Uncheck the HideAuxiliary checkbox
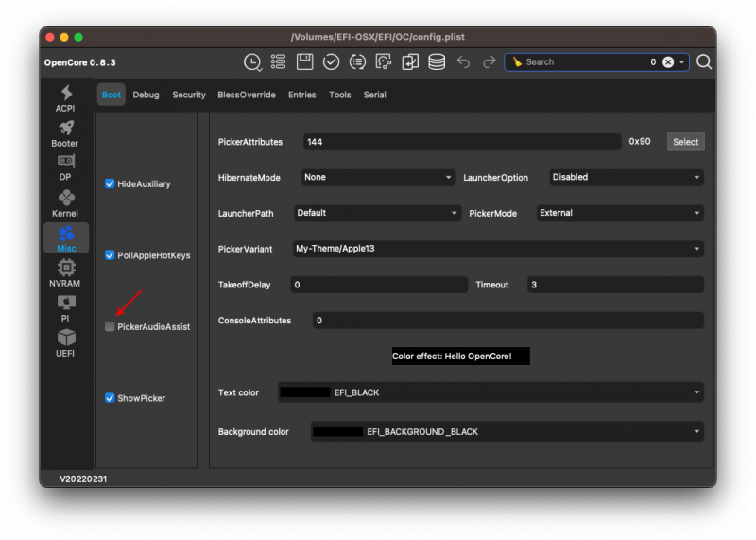This screenshot has height=540, width=756. coord(110,183)
